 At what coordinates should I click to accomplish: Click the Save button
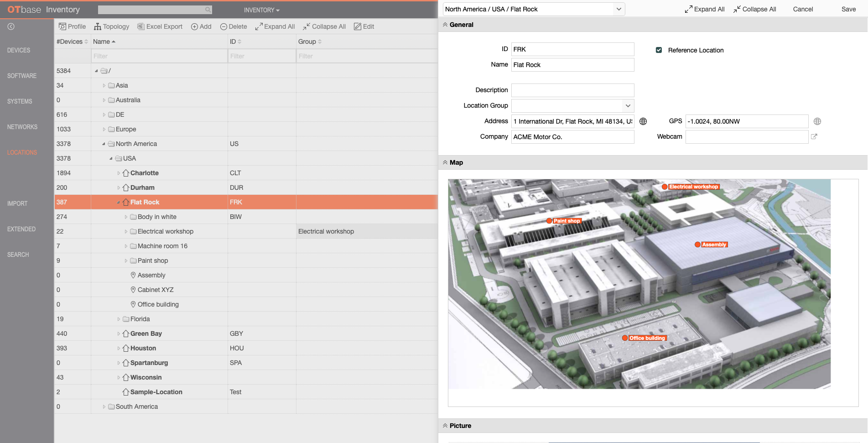click(848, 9)
